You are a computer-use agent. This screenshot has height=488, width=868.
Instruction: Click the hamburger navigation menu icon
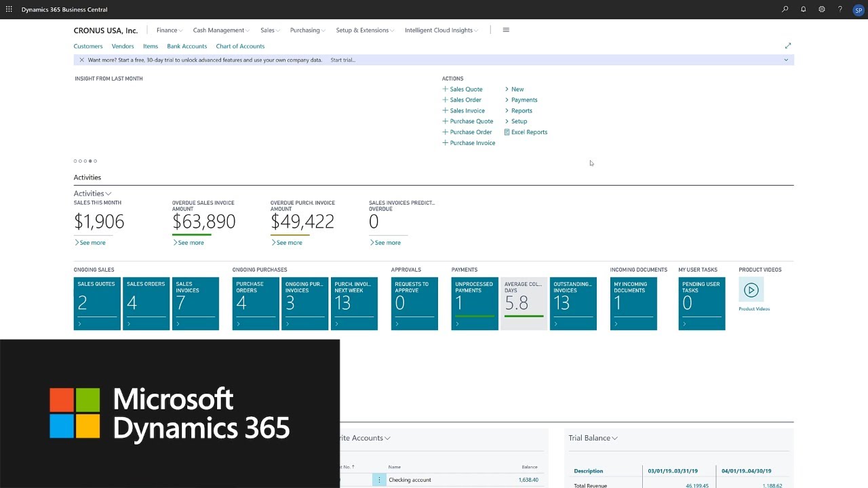(506, 30)
